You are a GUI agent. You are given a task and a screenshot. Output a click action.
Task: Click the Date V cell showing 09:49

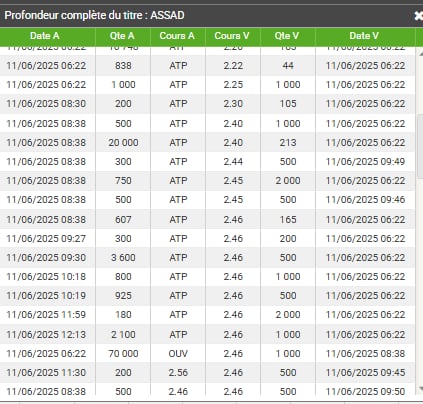tap(365, 162)
